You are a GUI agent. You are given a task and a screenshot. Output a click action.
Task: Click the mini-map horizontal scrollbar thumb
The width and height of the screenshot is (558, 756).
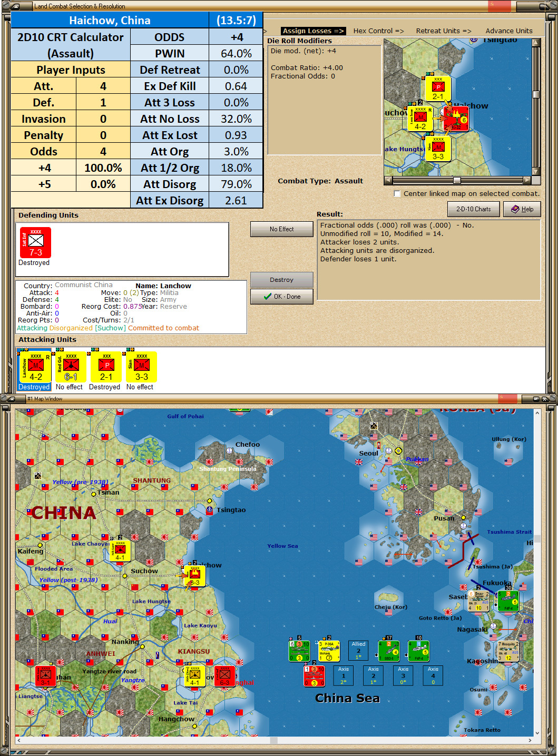(457, 180)
